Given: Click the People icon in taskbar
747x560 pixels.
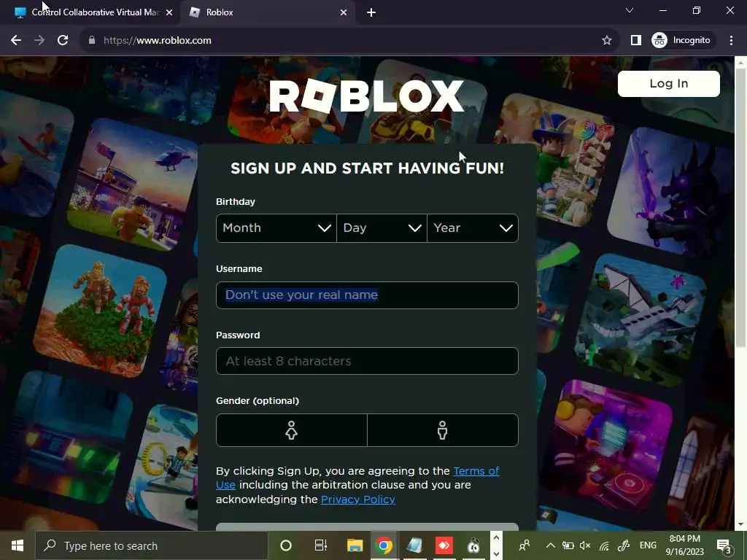Looking at the screenshot, I should coord(525,545).
